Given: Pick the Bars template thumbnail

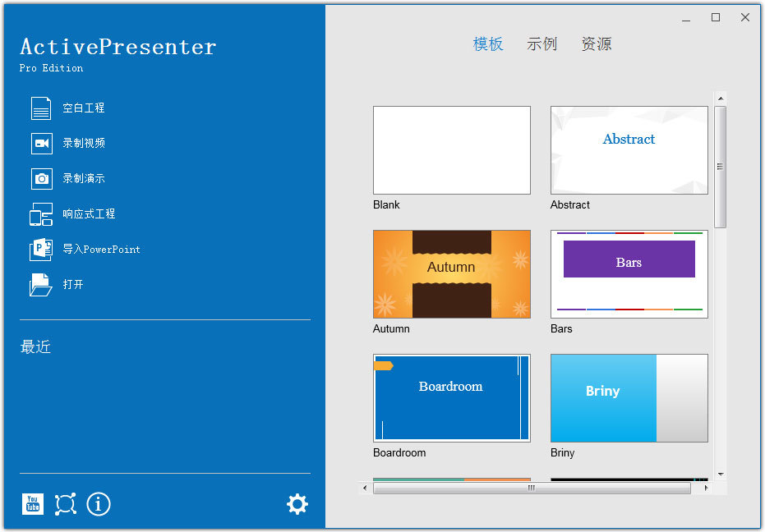Looking at the screenshot, I should tap(629, 273).
